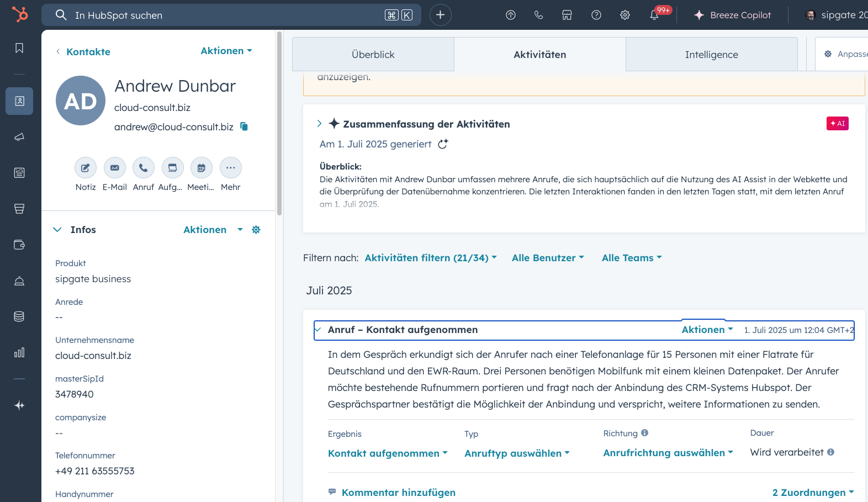Viewport: 868px width, 502px height.
Task: Open notifications bell with 99+ badge
Action: (655, 15)
